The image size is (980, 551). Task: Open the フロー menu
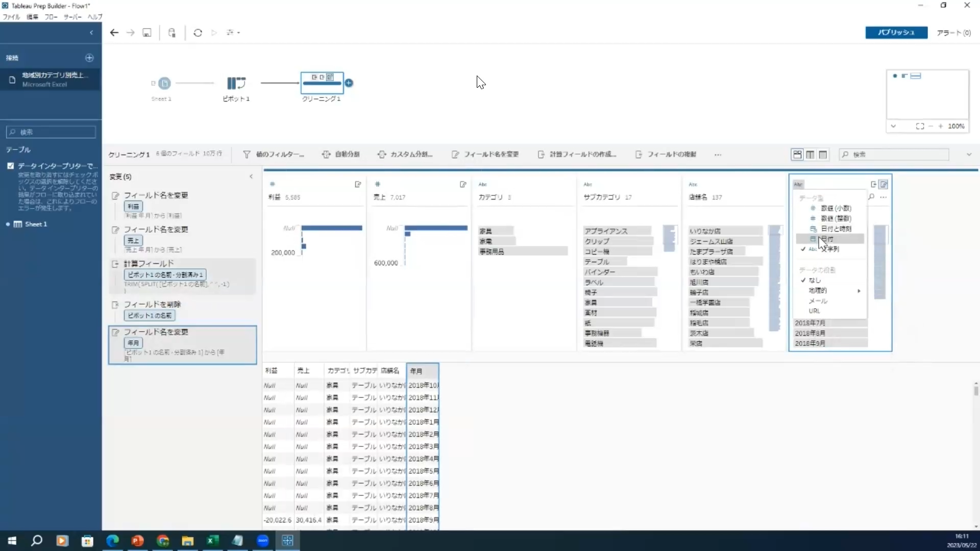pos(51,17)
